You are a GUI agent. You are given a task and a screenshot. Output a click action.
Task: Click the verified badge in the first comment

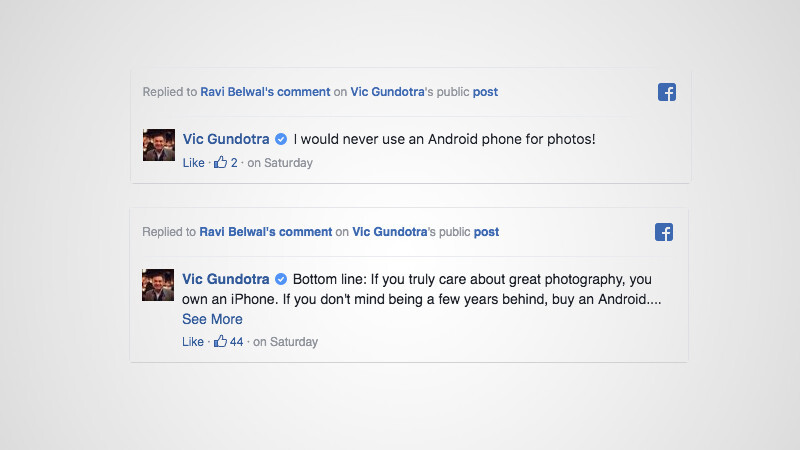282,139
